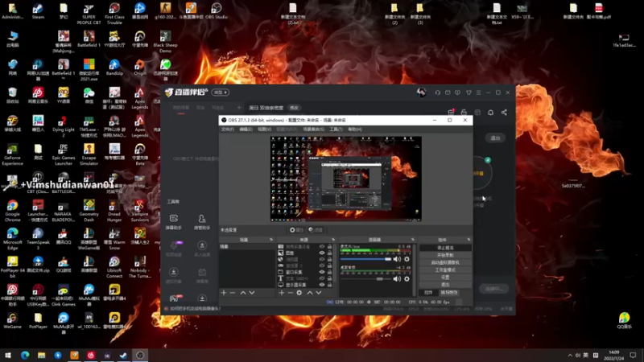Image resolution: width=644 pixels, height=362 pixels.
Task: Open source 属性 button above the docks
Action: (x=296, y=230)
